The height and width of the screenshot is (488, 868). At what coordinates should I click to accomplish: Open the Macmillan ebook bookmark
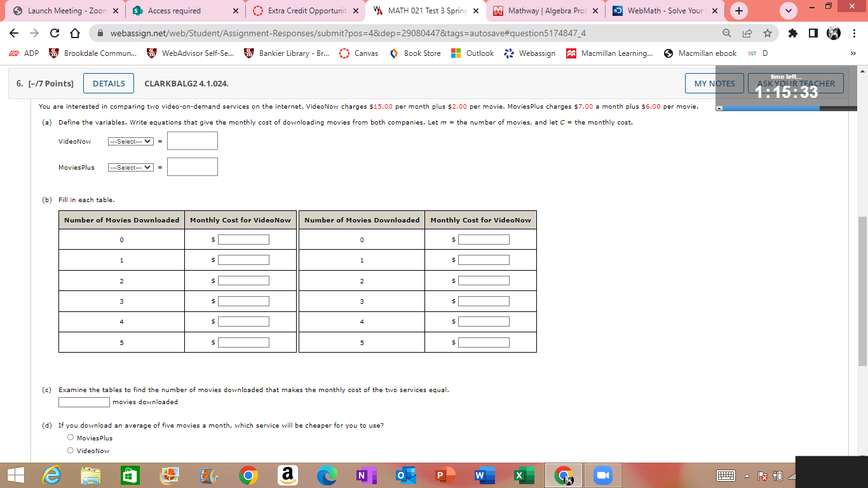click(x=700, y=53)
